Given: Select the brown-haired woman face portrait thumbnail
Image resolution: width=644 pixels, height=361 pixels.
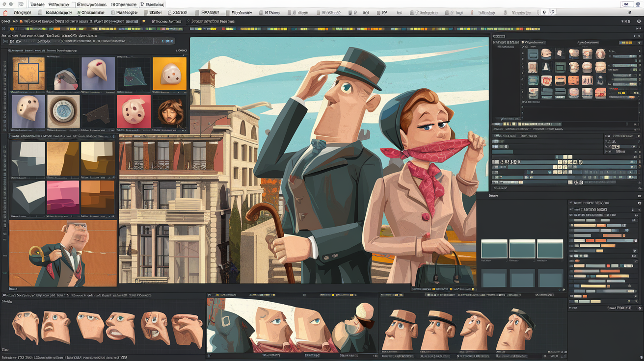Looking at the screenshot, I should (x=169, y=112).
